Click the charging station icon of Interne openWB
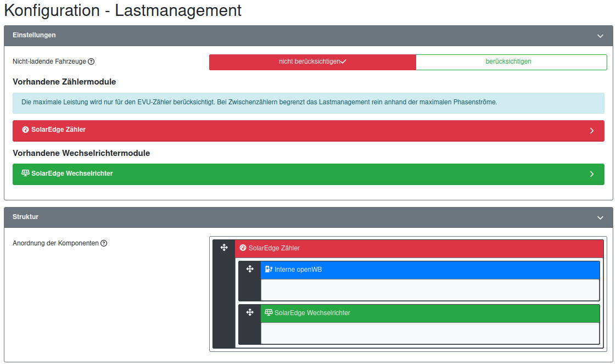Viewport: 616px width, 364px height. click(268, 269)
